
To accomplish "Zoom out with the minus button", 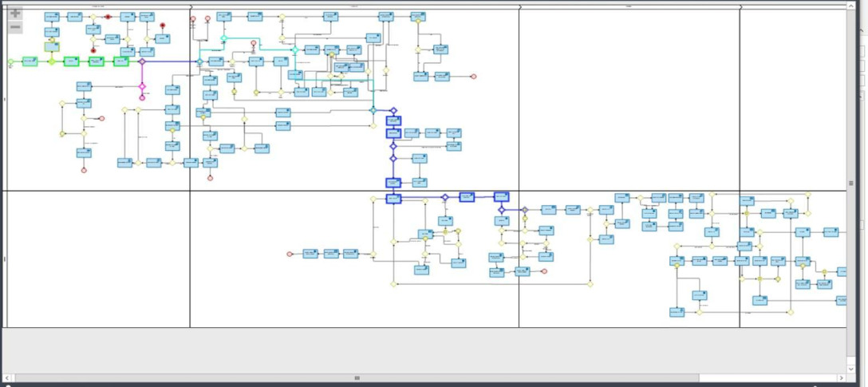I will (15, 27).
